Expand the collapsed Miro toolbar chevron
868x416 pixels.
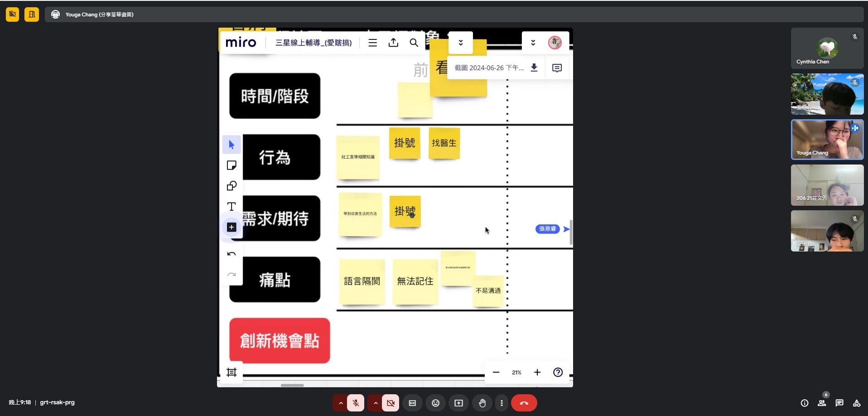pyautogui.click(x=460, y=43)
